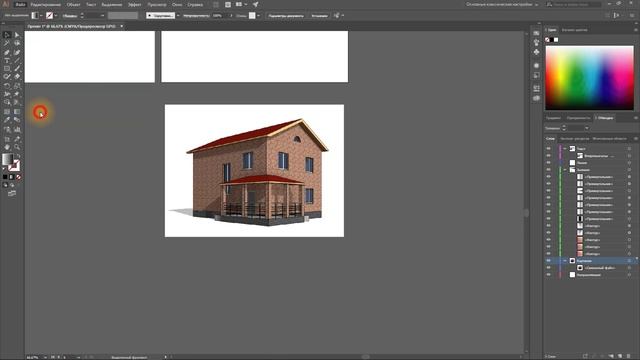Collapse the highlighted layer's disclosure triangle
Screen dimensions: 640x360
click(x=565, y=260)
